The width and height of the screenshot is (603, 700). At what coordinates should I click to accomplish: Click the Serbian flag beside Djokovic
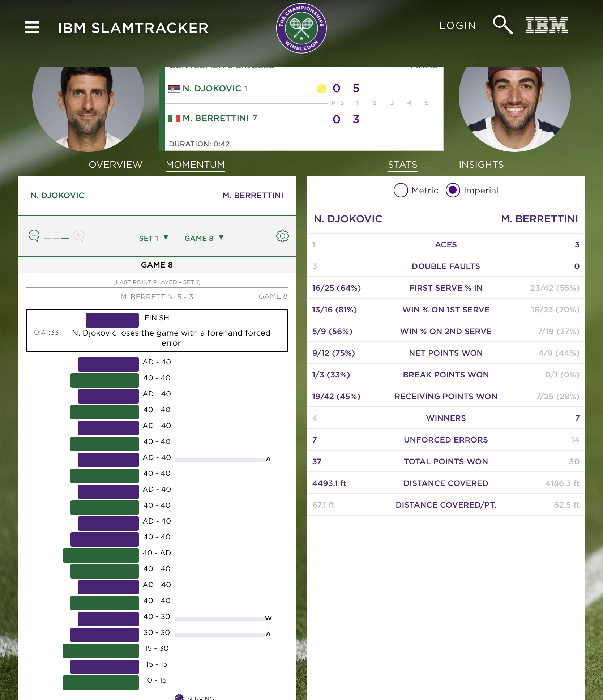[174, 89]
